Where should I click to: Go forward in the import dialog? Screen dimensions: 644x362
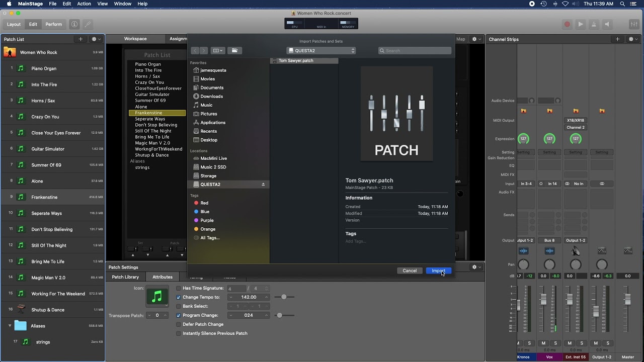(203, 50)
